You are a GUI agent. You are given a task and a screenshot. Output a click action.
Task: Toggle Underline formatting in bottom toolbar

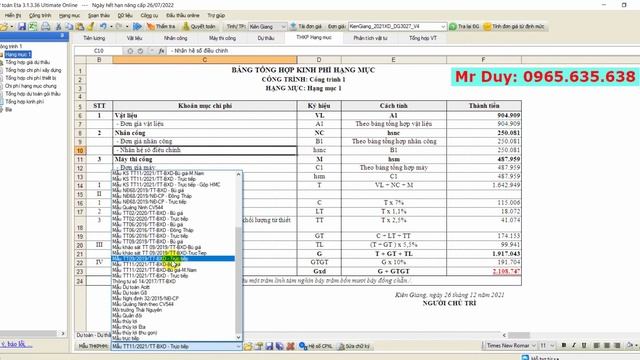point(584,346)
